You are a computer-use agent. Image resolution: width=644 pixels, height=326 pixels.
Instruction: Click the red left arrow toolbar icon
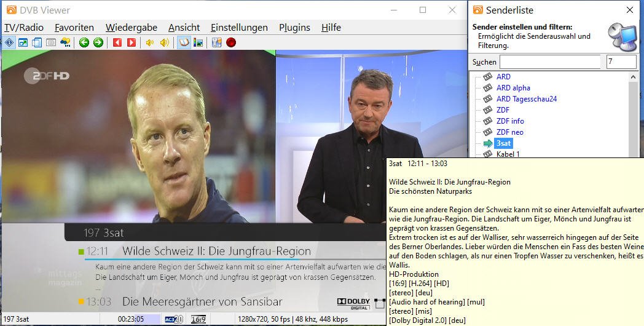pos(117,42)
